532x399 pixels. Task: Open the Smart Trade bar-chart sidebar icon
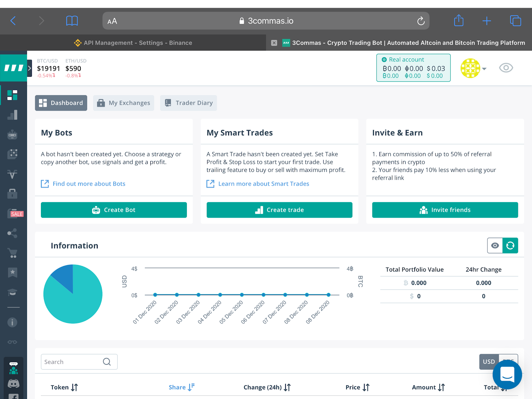coord(12,115)
